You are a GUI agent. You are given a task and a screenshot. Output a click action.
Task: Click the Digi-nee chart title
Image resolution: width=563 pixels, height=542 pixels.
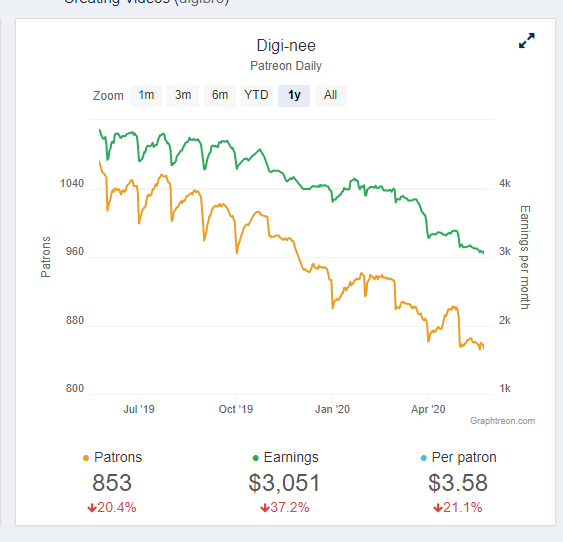point(286,46)
